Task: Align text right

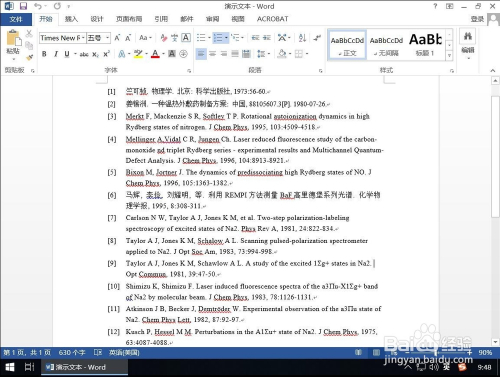Action: click(224, 54)
